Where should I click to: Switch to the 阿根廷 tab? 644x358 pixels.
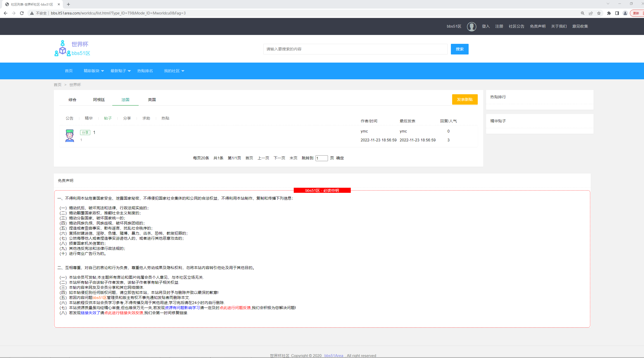tap(99, 100)
